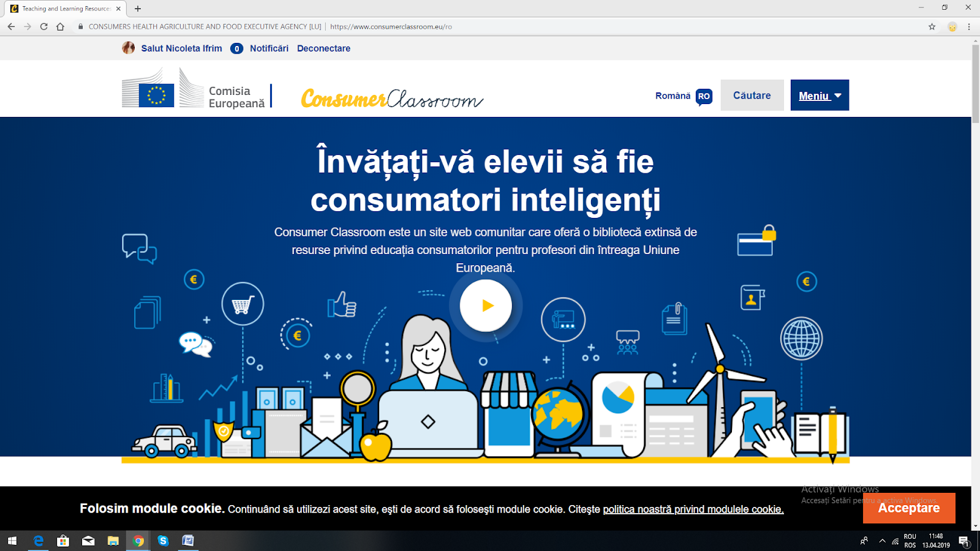The image size is (980, 551).
Task: Click the scrollbar down arrow
Action: (975, 526)
